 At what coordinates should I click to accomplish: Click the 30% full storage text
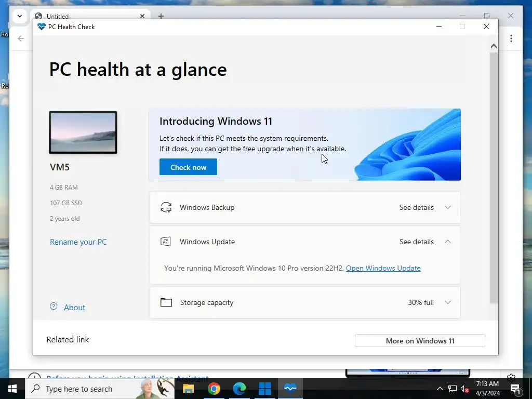[421, 302]
